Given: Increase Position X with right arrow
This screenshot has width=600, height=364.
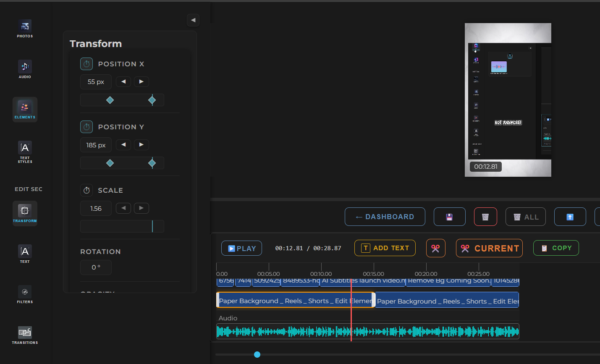Looking at the screenshot, I should (141, 81).
